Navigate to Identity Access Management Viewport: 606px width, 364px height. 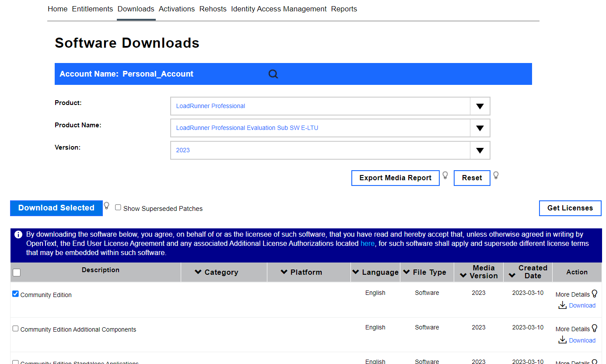pyautogui.click(x=279, y=9)
